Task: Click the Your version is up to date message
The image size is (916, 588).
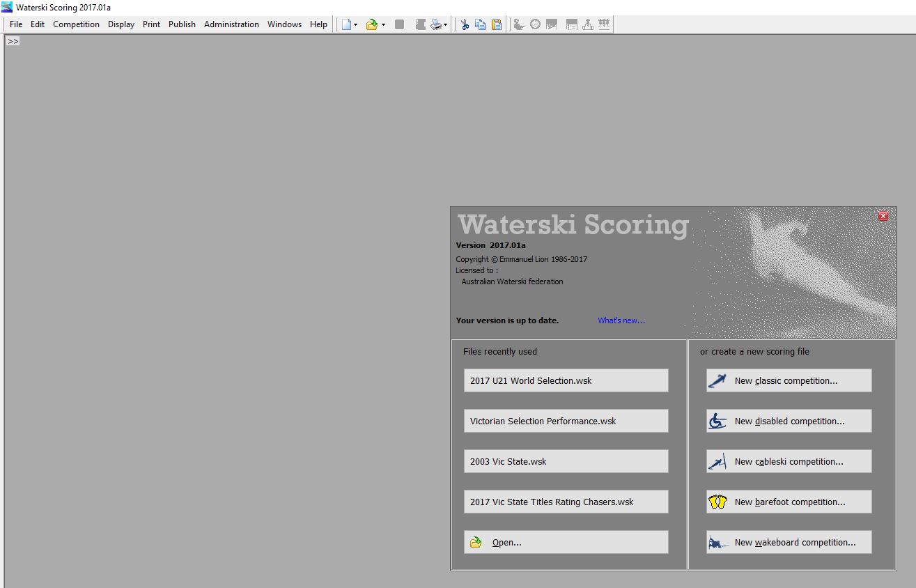Action: [507, 320]
